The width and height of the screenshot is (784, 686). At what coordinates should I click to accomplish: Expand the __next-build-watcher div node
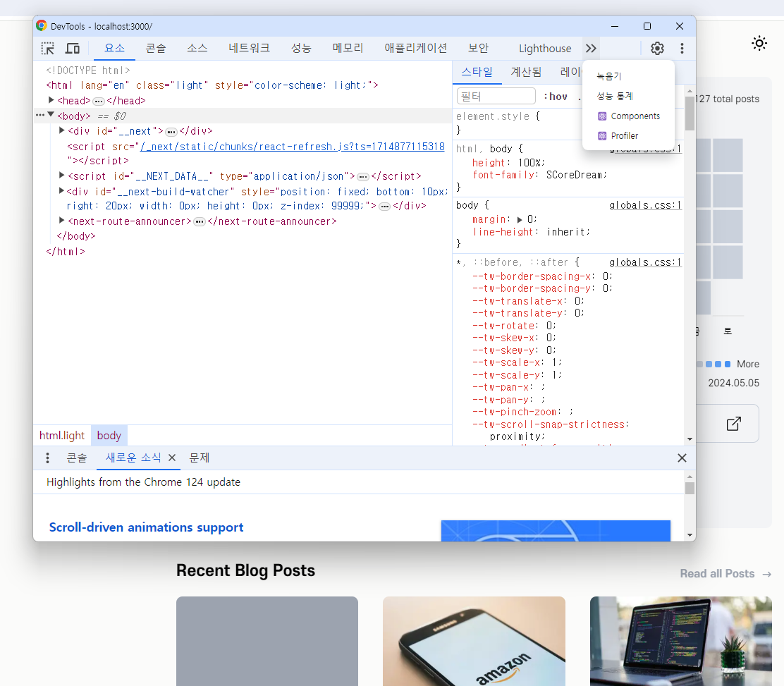click(61, 191)
